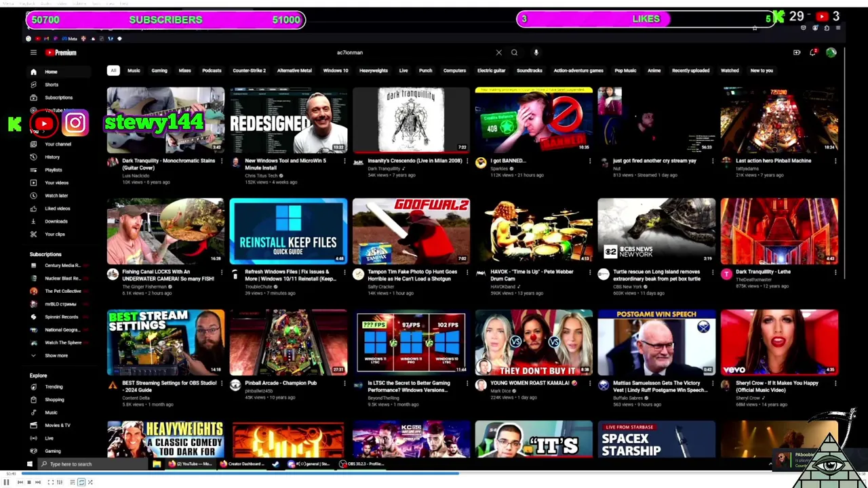Click the Create video icon

click(797, 52)
